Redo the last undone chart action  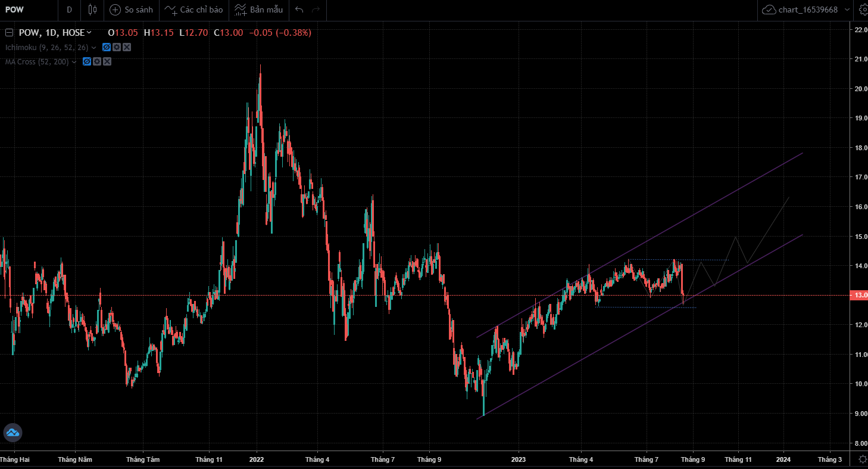pos(316,10)
